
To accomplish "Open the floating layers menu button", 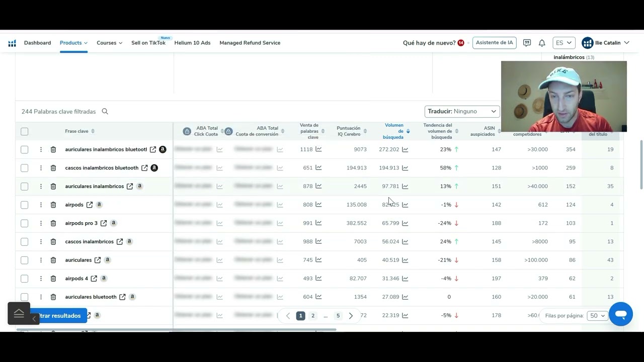I will click(x=19, y=313).
